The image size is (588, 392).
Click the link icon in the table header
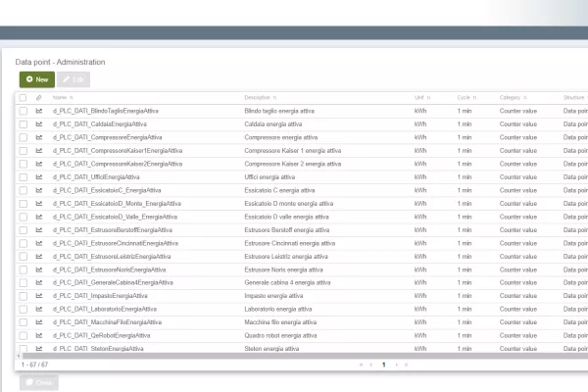(x=38, y=98)
